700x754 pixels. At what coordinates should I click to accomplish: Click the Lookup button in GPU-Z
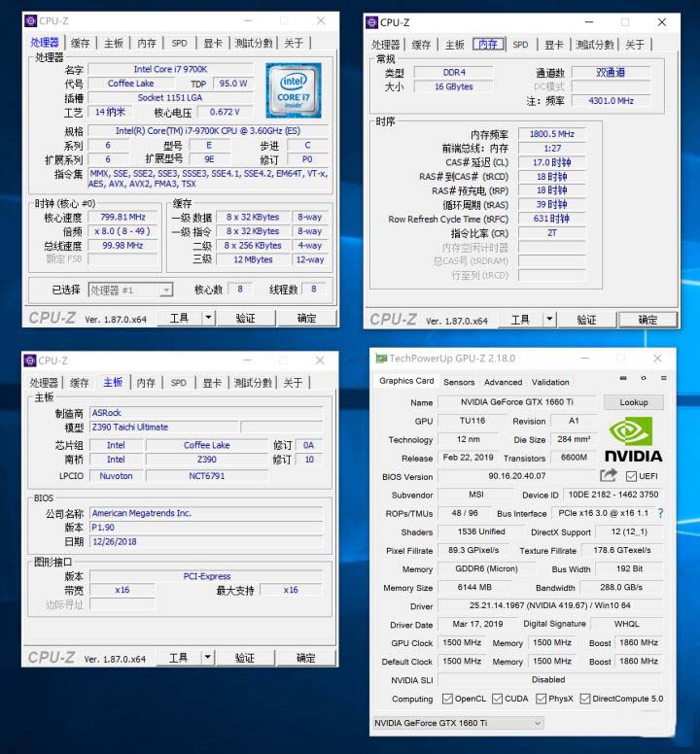634,402
